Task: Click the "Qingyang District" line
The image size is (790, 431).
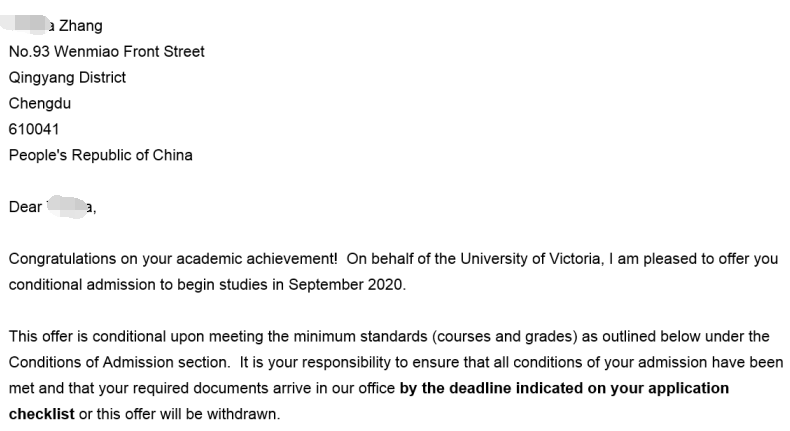Action: tap(67, 77)
